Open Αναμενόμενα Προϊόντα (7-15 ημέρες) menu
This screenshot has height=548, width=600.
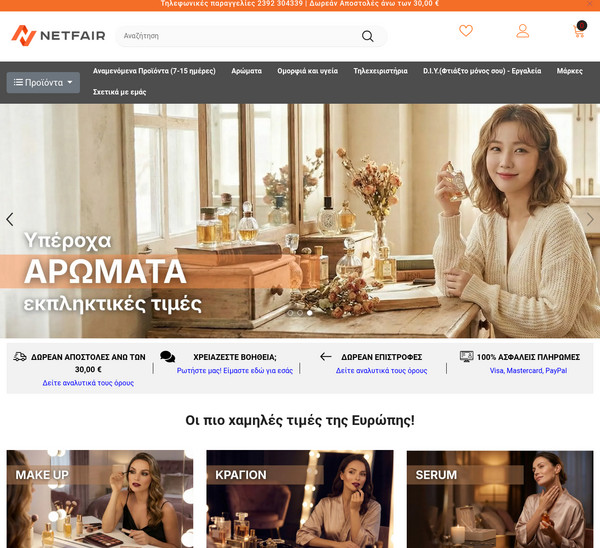(154, 71)
